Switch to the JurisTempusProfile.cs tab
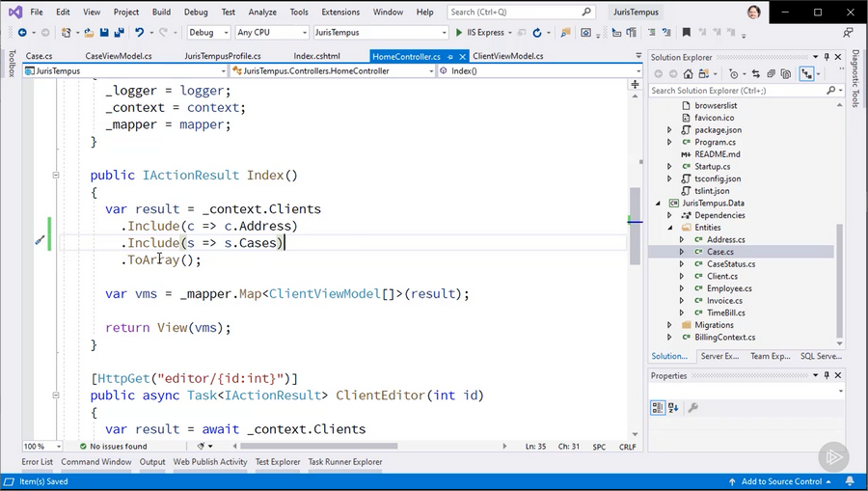The image size is (868, 491). (223, 56)
